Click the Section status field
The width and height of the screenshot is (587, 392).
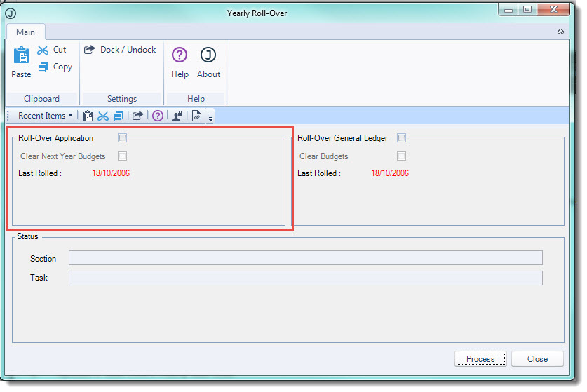click(x=306, y=258)
